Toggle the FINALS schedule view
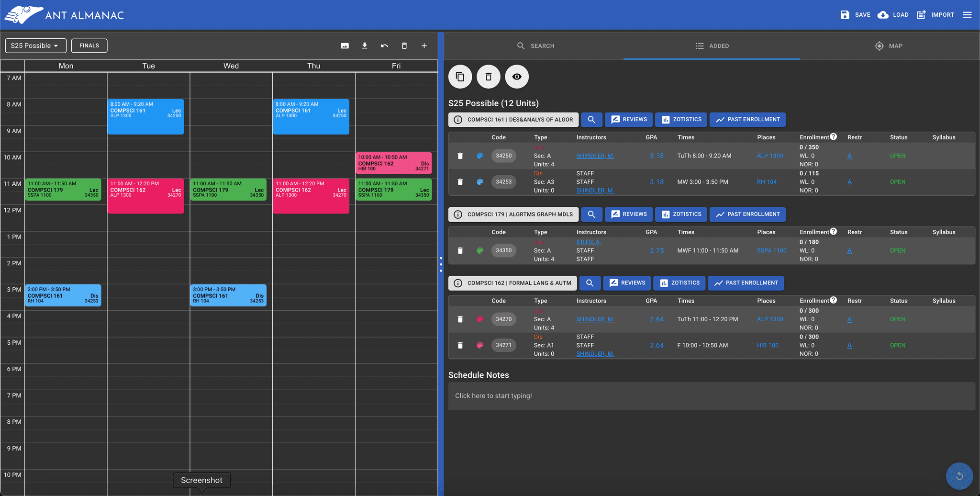 pyautogui.click(x=89, y=46)
